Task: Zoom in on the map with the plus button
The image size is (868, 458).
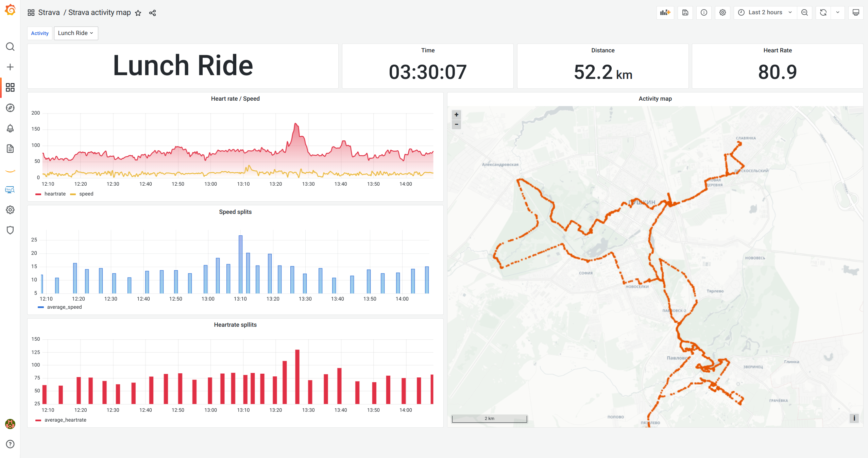Action: click(x=456, y=115)
